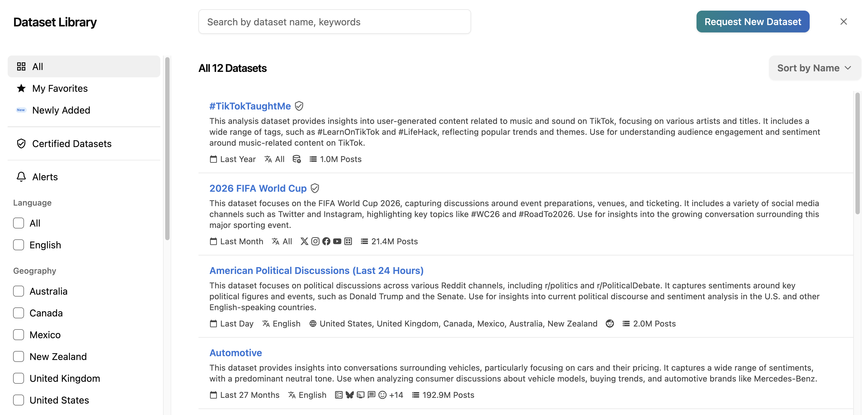
Task: Click the posts list icon beside 21.4M Posts
Action: click(364, 241)
